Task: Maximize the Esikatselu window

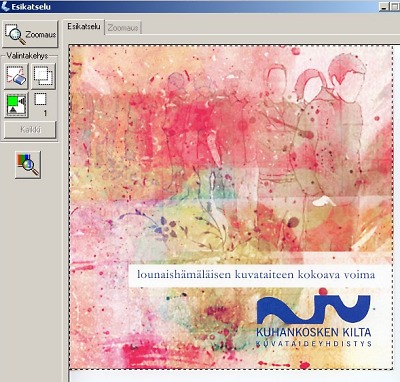Action: tap(395, 6)
